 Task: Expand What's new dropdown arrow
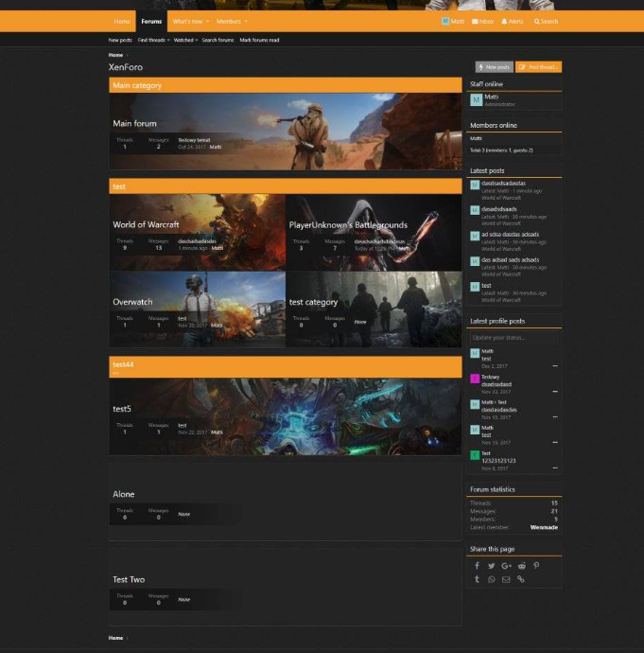207,21
